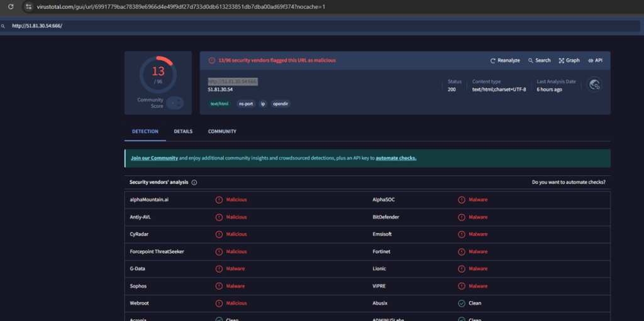Click the IP text 51.81.30.54
This screenshot has width=644, height=321.
point(220,89)
